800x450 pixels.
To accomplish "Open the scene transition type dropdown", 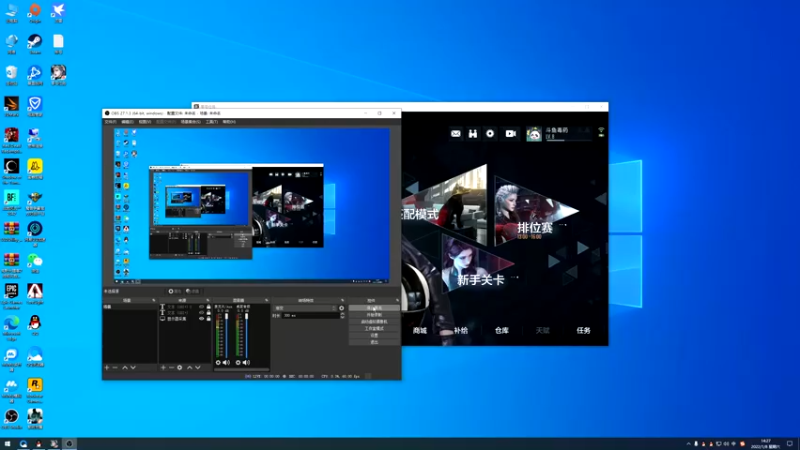I will pos(305,308).
